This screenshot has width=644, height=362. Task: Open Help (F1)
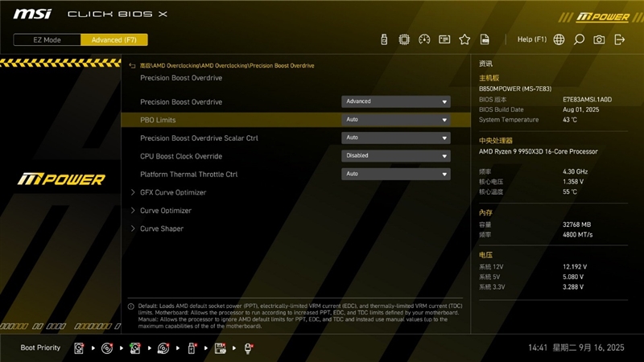pos(532,39)
